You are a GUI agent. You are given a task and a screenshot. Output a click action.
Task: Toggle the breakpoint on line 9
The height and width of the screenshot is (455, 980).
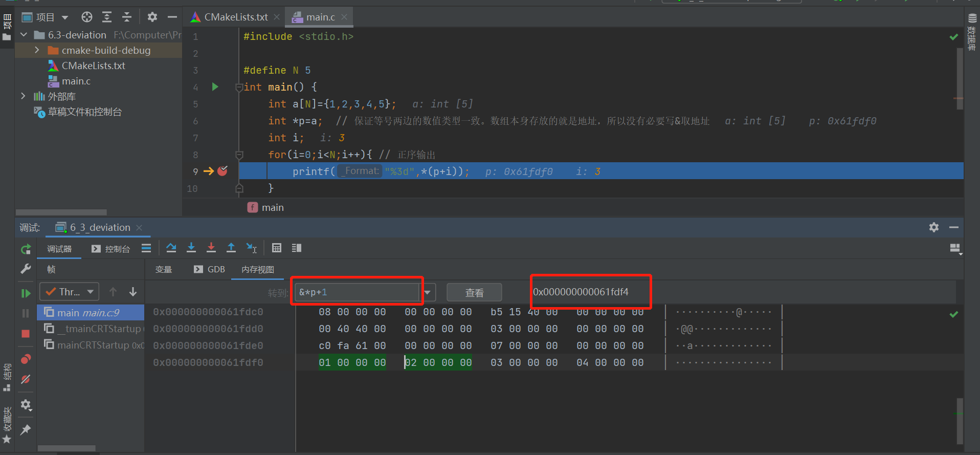tap(222, 171)
